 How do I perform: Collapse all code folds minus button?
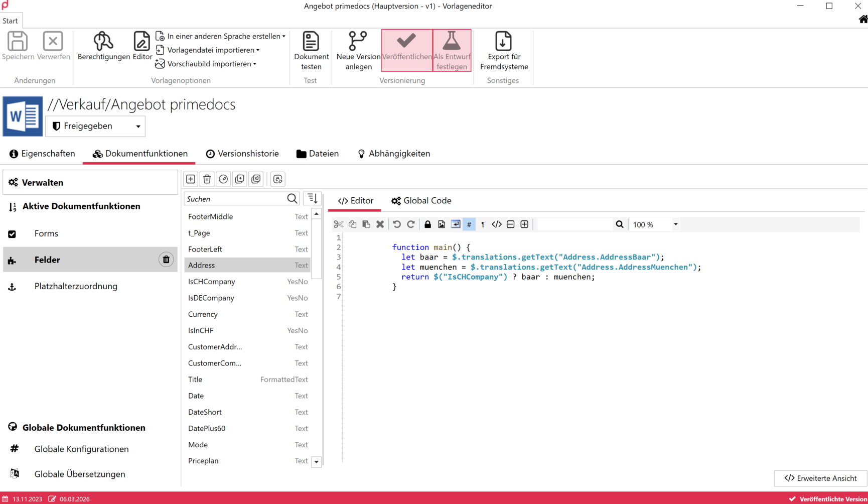point(511,224)
